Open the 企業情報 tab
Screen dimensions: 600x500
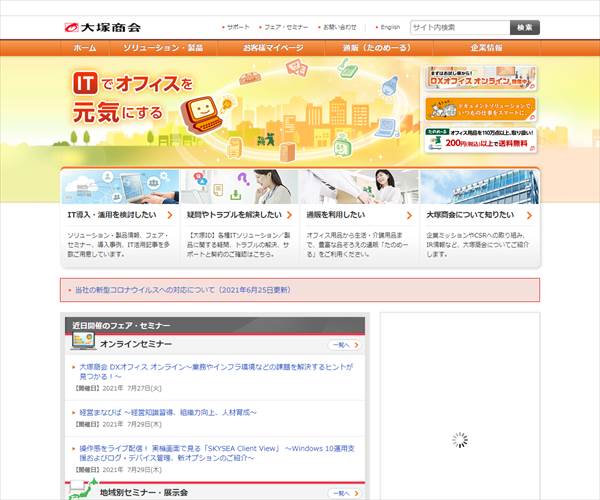[x=486, y=48]
